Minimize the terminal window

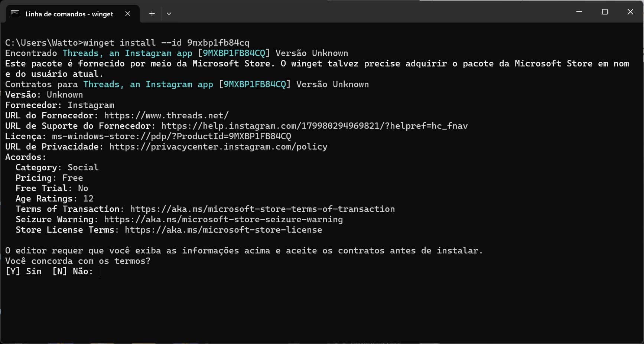coord(579,12)
